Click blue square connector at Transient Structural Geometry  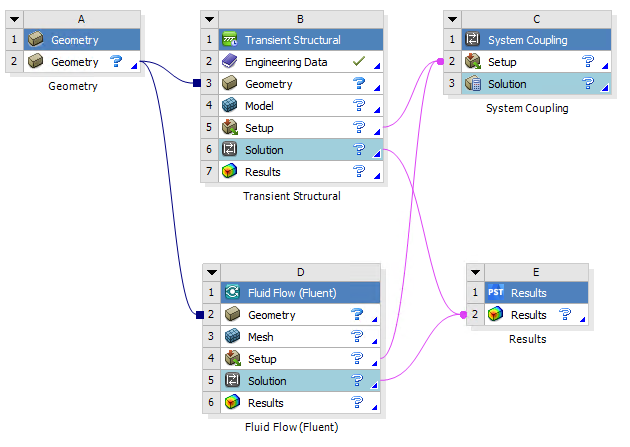coord(197,83)
